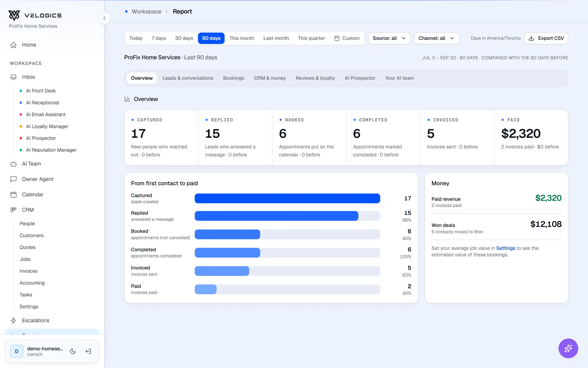Click the Workspace breadcrumb sparkle icon
The height and width of the screenshot is (368, 588).
coord(126,11)
